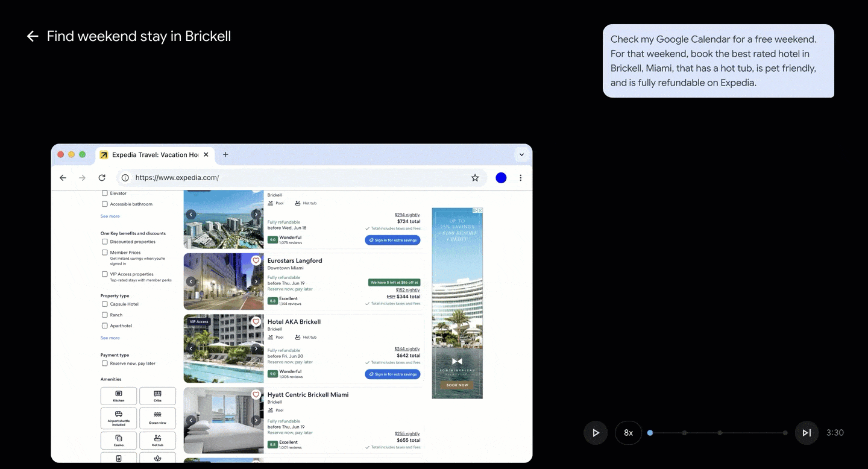Save Eurostars Langford with heart icon

point(256,260)
